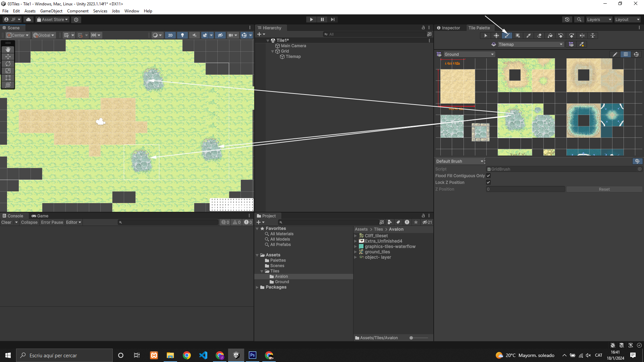Toggle the palette grid visibility button

[x=626, y=54]
